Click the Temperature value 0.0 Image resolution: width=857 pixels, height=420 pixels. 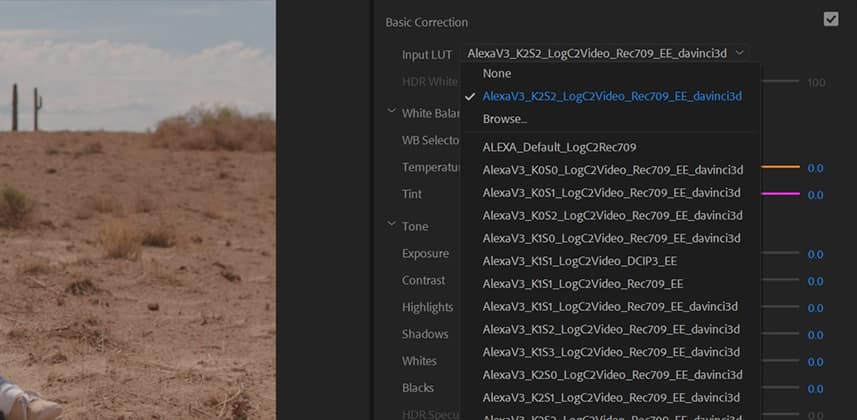click(x=815, y=168)
